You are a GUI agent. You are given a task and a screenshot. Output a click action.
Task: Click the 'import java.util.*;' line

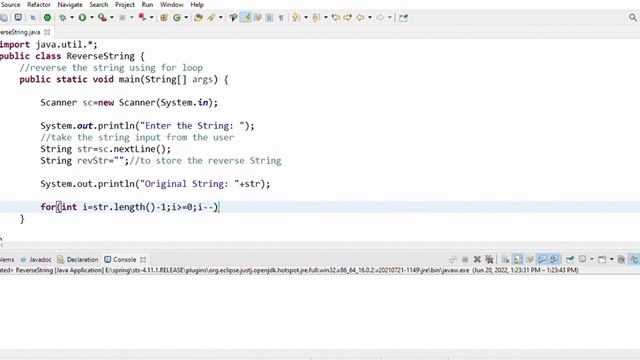point(49,44)
